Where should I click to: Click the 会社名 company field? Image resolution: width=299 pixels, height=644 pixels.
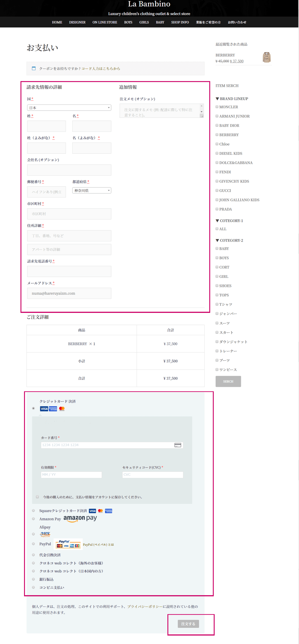(69, 170)
